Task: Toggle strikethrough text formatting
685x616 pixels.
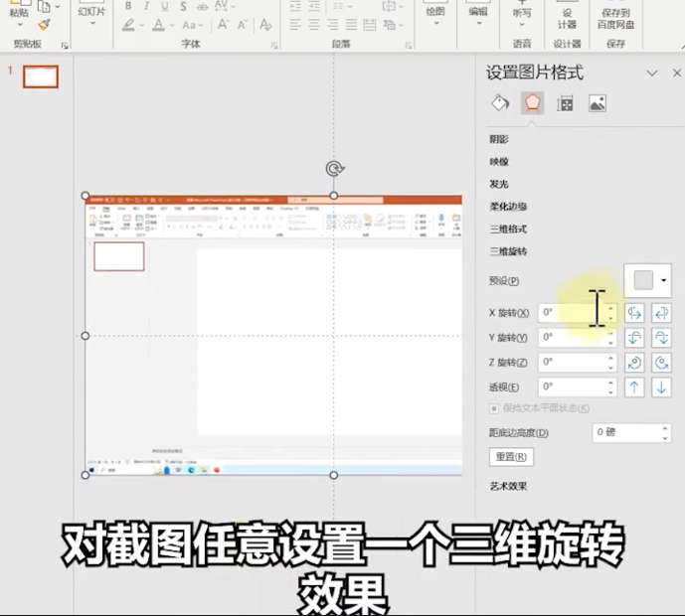Action: click(202, 6)
